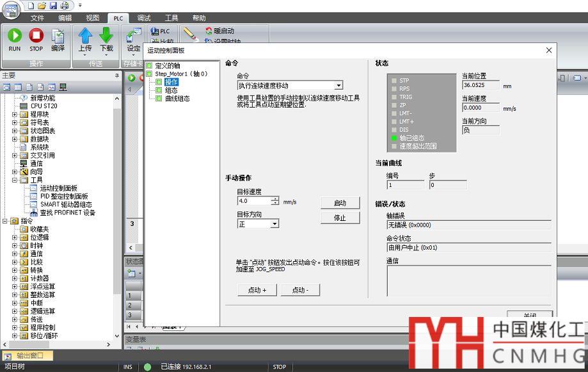Open the 帮助 ribbon tab
The width and height of the screenshot is (588, 372).
199,18
